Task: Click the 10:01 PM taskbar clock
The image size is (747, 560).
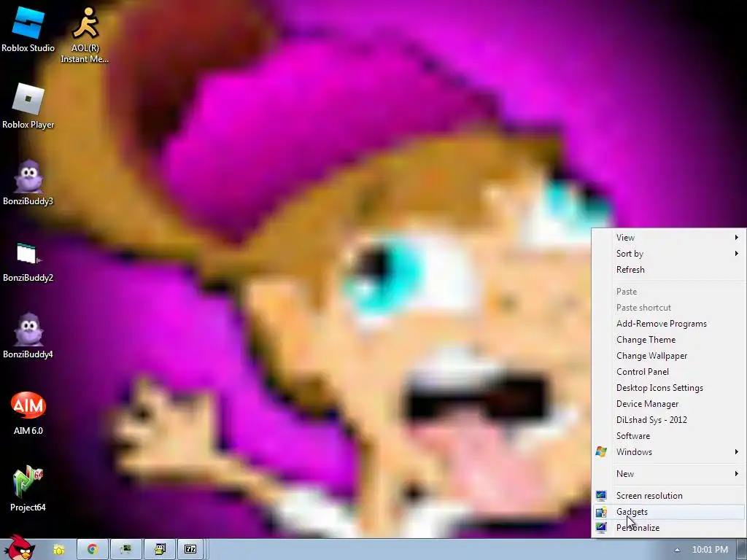Action: (x=710, y=550)
